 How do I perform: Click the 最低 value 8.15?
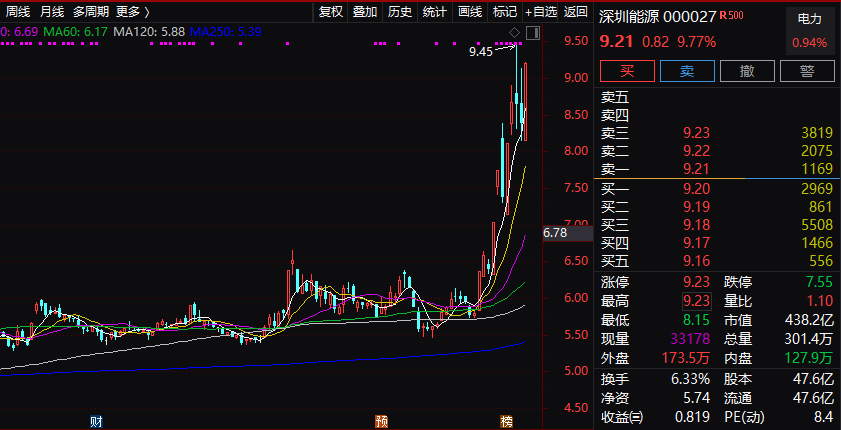696,321
